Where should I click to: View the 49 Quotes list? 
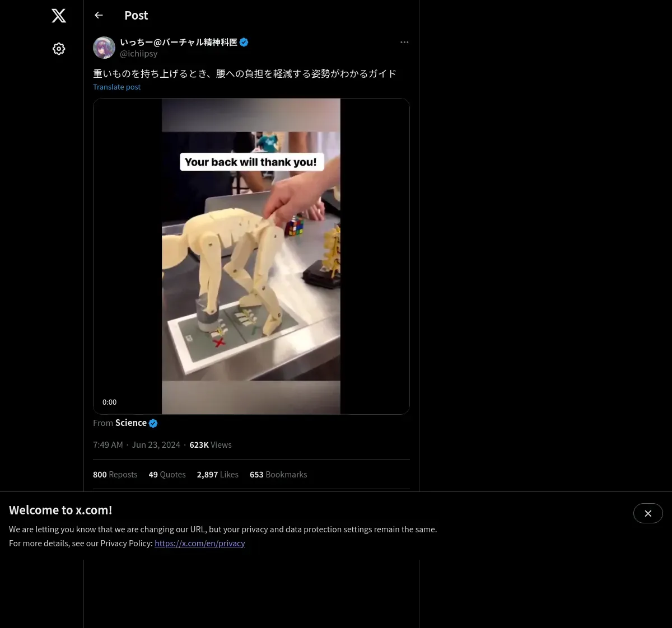pos(167,474)
